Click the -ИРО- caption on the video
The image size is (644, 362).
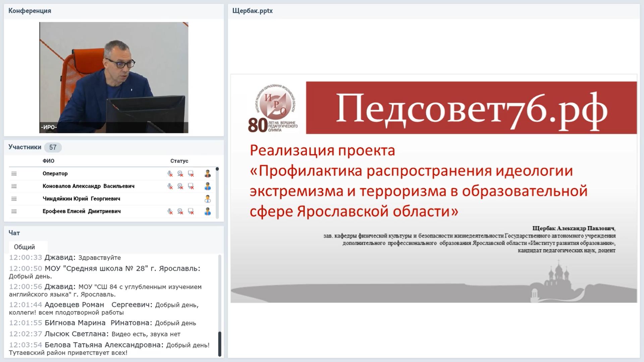[49, 127]
